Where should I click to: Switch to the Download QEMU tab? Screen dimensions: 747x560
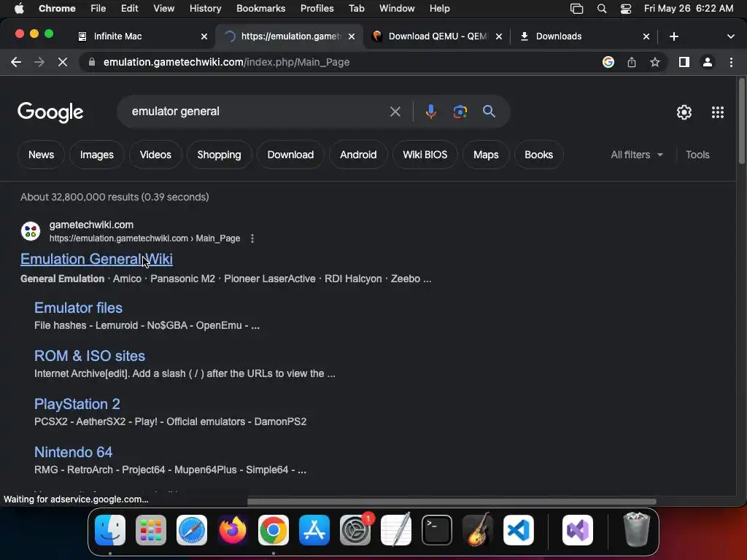pyautogui.click(x=438, y=36)
